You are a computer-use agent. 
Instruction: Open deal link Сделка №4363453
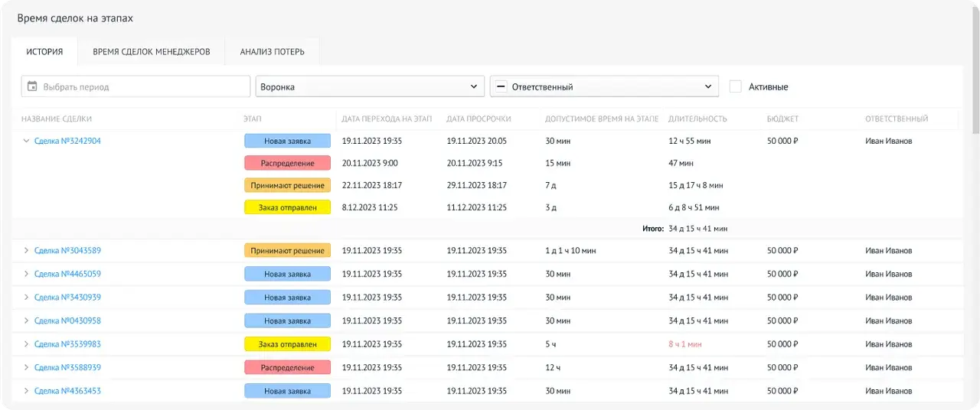[67, 391]
